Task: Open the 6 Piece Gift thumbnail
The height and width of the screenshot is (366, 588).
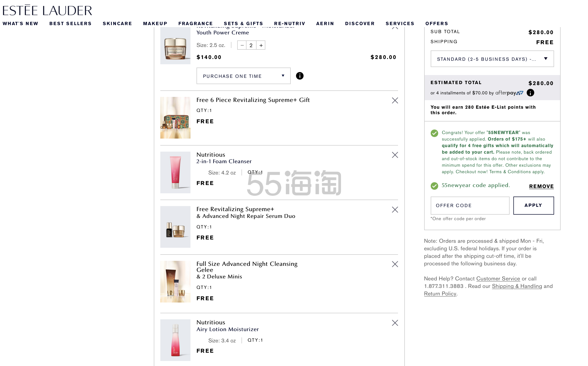Action: point(175,118)
